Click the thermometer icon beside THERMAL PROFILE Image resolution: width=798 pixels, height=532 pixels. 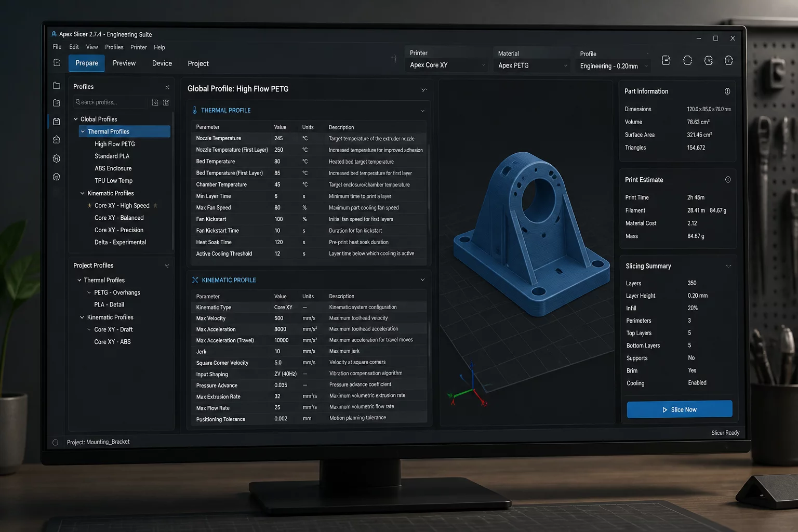195,110
